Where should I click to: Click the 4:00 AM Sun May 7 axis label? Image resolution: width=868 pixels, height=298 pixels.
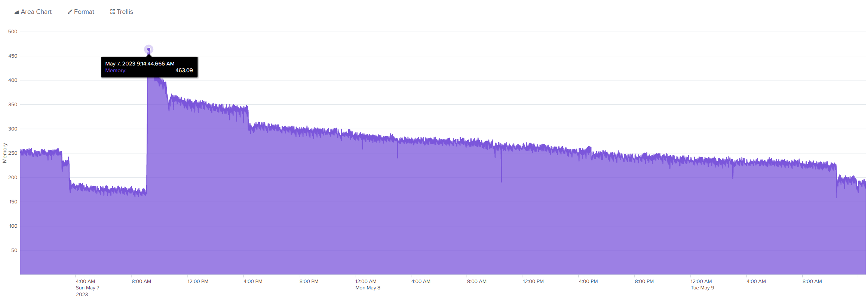pyautogui.click(x=88, y=288)
